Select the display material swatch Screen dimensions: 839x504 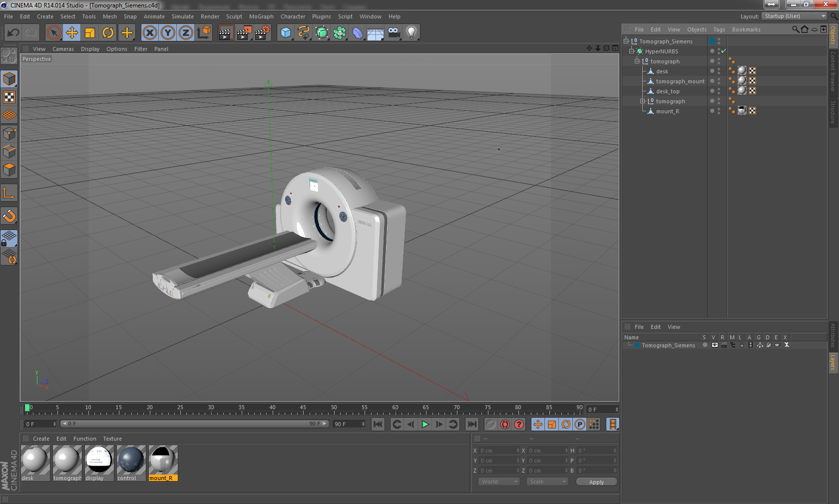[99, 460]
